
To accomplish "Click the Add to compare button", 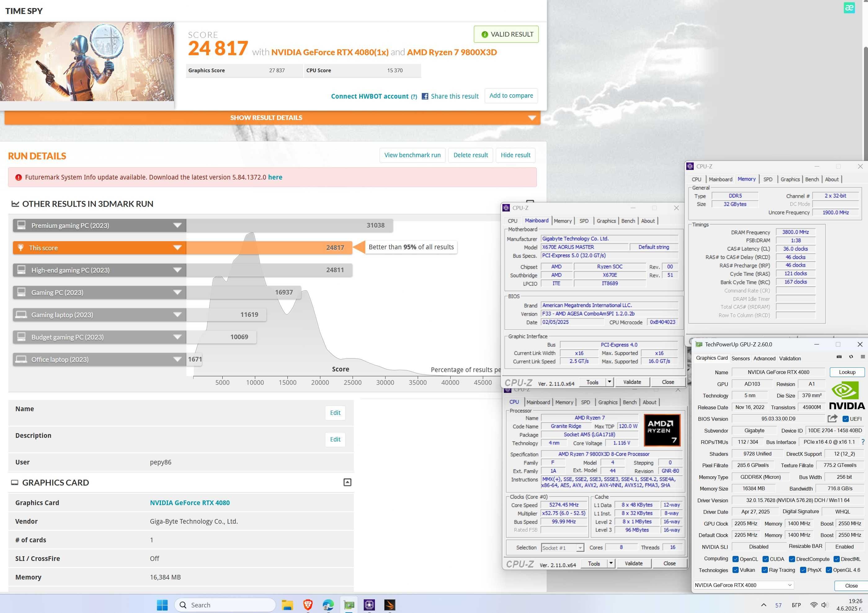I will coord(511,96).
